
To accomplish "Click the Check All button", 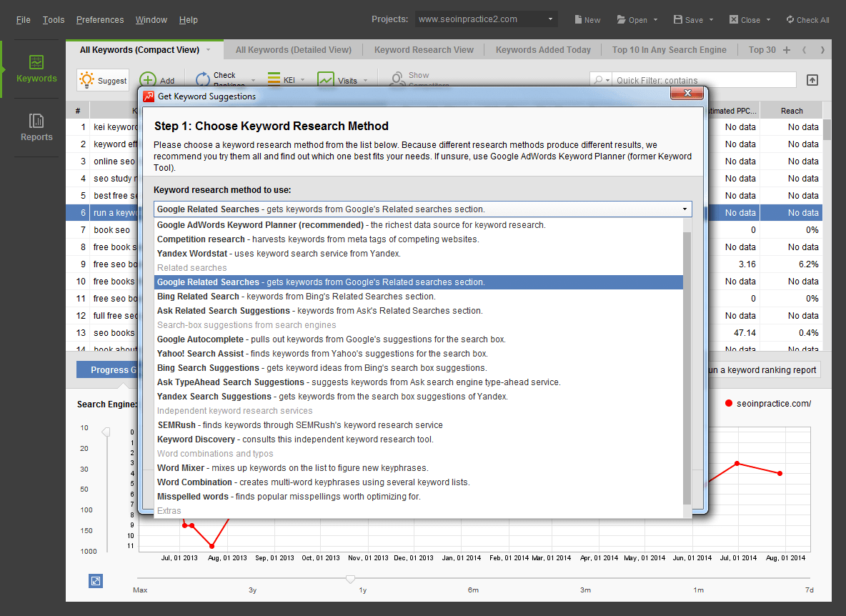I will tap(807, 20).
